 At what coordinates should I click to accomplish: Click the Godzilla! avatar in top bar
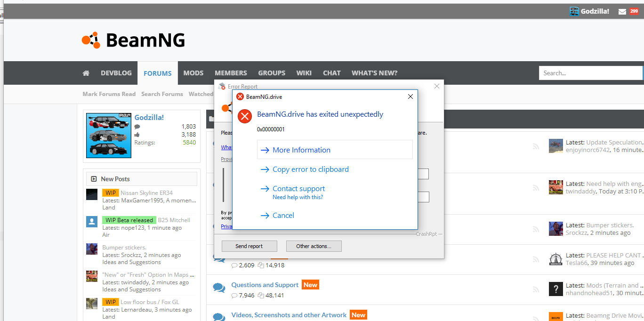click(x=574, y=11)
